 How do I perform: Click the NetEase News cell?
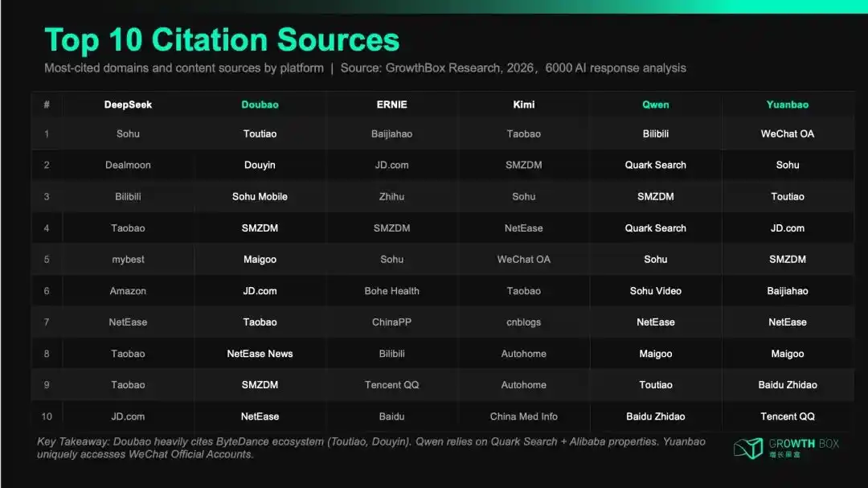pos(260,354)
